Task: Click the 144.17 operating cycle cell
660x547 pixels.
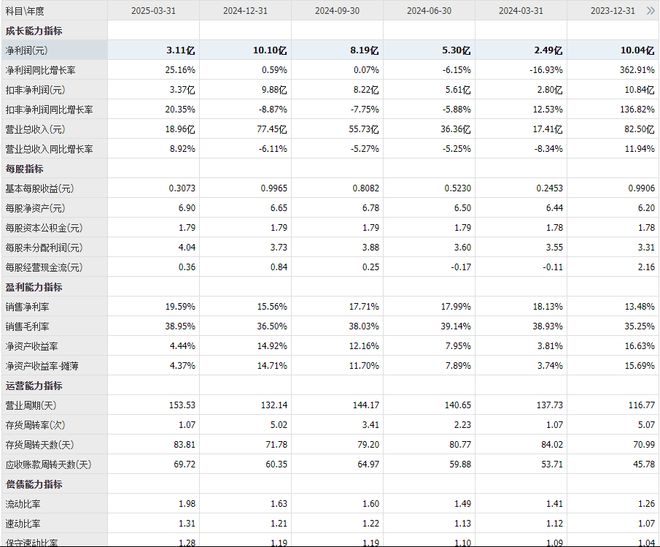Action: pos(366,405)
